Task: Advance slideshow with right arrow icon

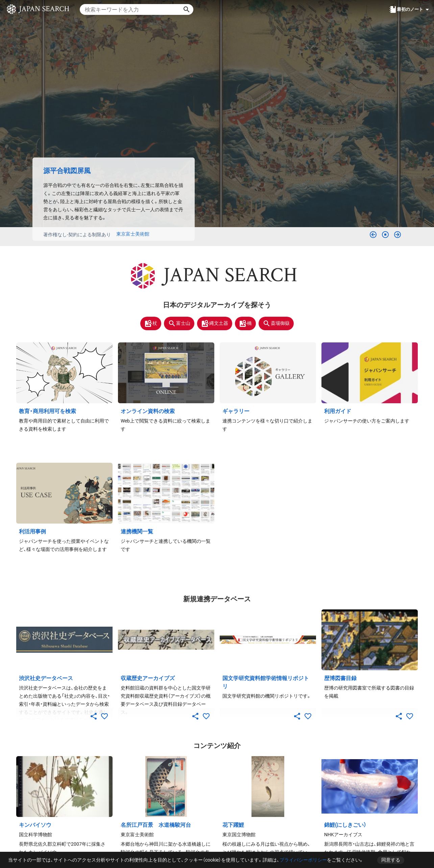Action: tap(397, 235)
